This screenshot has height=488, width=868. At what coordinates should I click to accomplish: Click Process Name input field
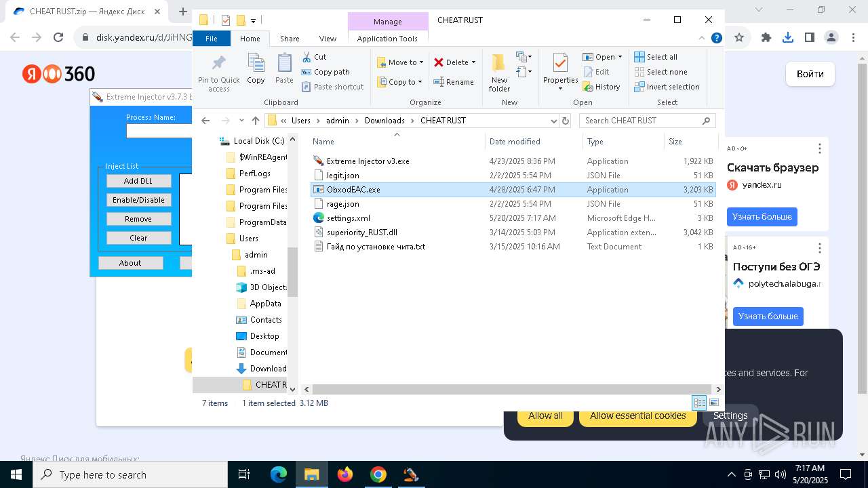coord(159,131)
